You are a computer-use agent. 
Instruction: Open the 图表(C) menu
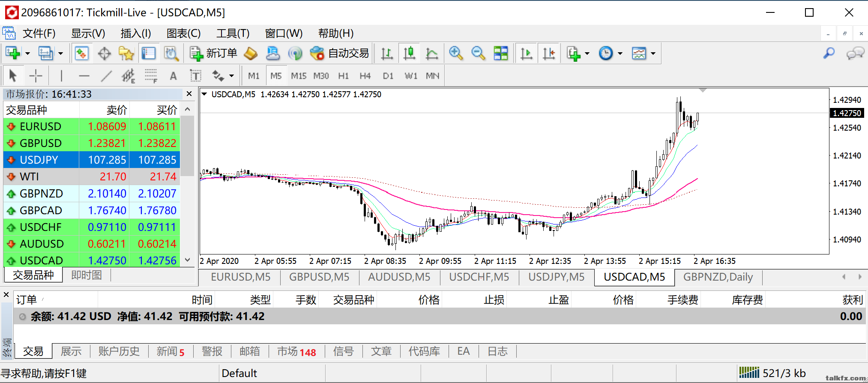click(183, 33)
